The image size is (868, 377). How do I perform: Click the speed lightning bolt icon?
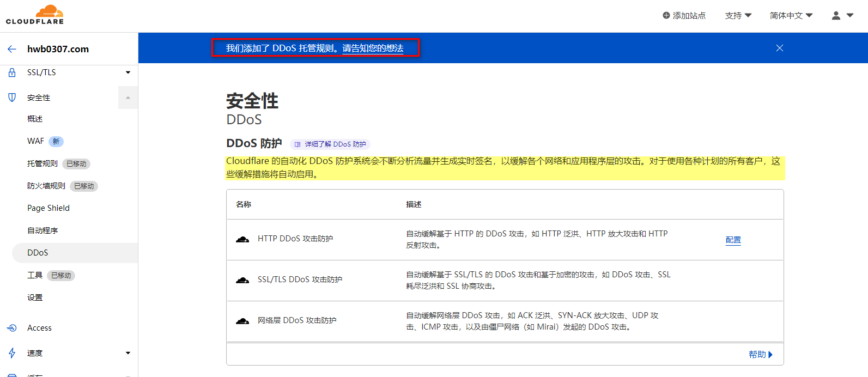[x=12, y=353]
